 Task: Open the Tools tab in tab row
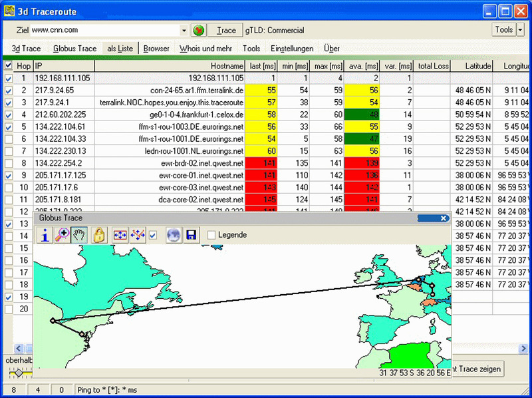coord(251,49)
